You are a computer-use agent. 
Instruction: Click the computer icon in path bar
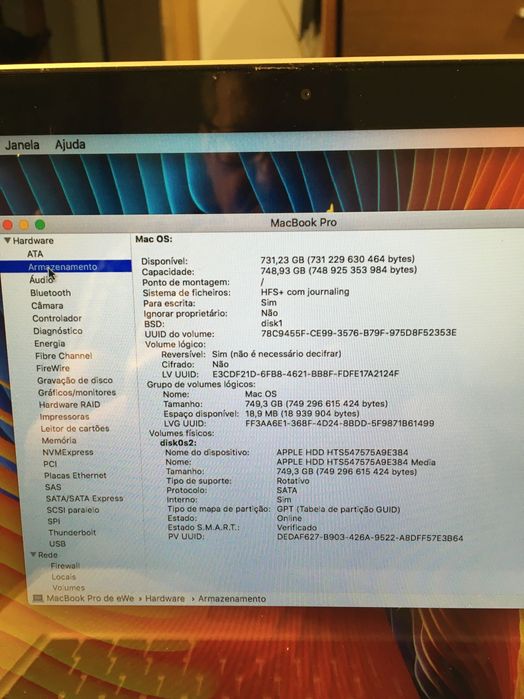pos(38,598)
